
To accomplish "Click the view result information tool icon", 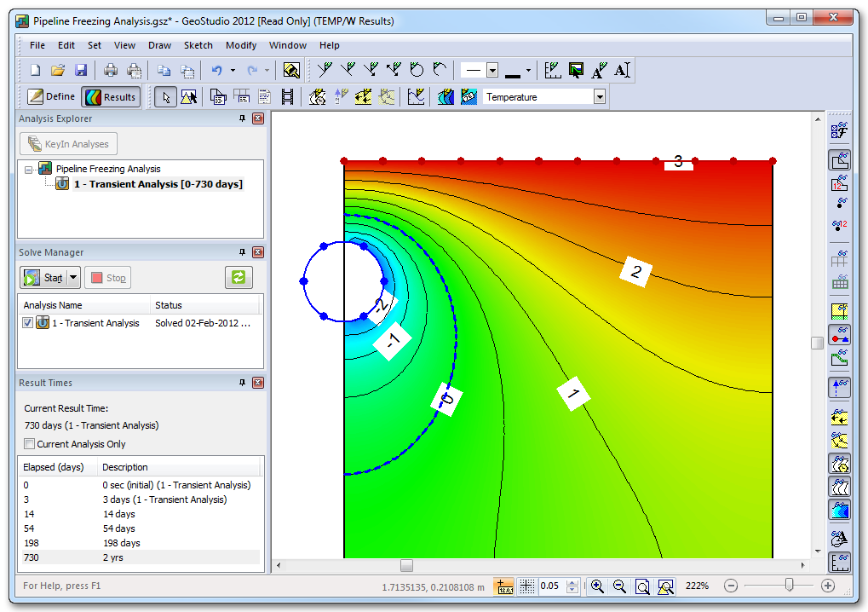I will (218, 97).
